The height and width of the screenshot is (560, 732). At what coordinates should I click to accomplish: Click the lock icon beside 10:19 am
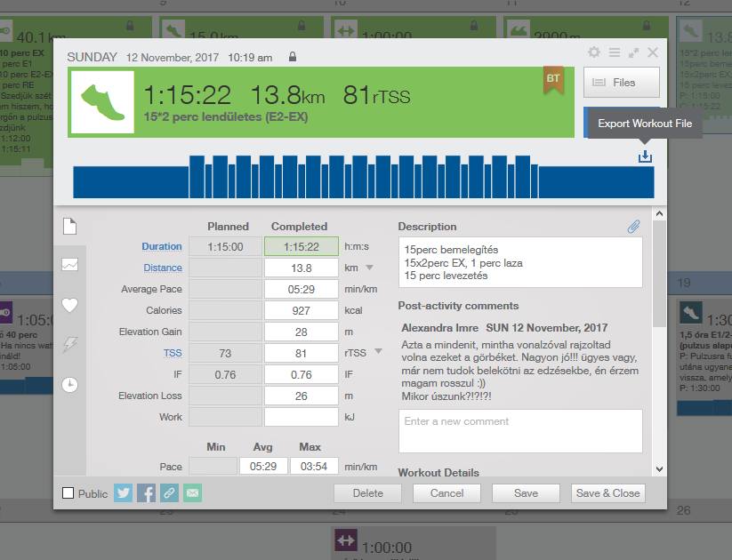(293, 57)
